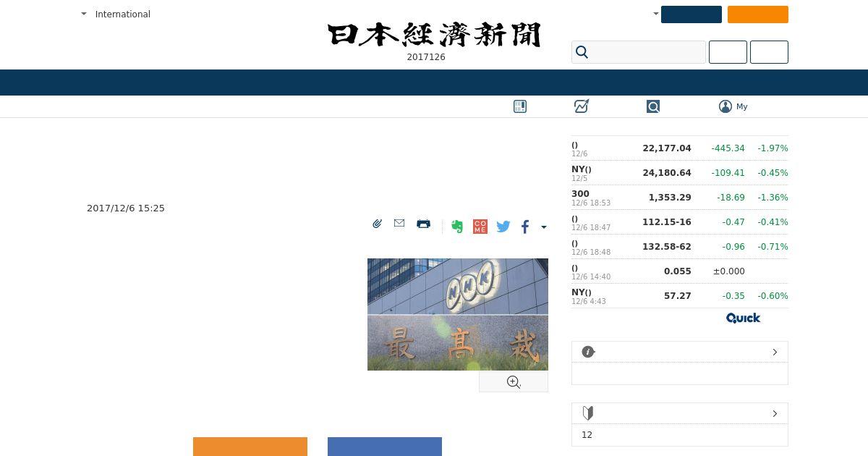Open dropdown arrow beside blue header button
Image resolution: width=868 pixels, height=456 pixels.
[x=655, y=14]
